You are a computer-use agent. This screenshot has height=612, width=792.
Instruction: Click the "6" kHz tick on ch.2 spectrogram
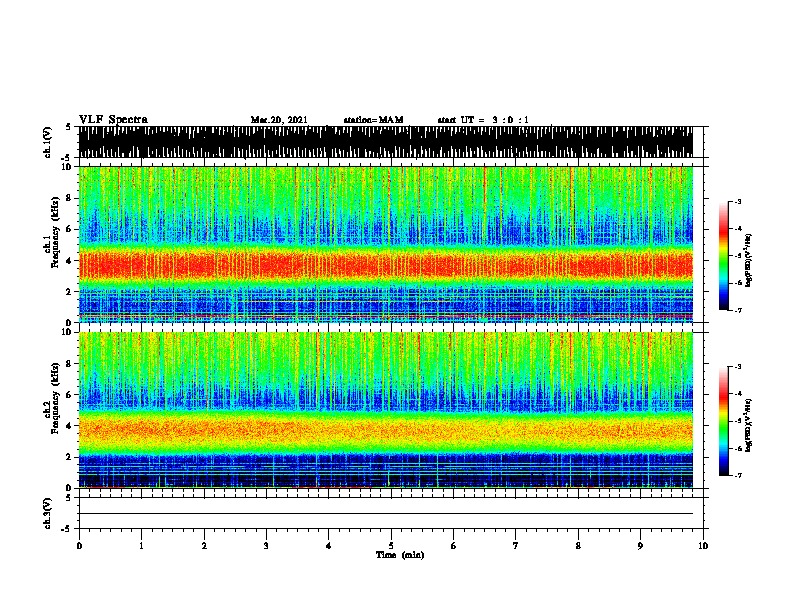[x=69, y=395]
